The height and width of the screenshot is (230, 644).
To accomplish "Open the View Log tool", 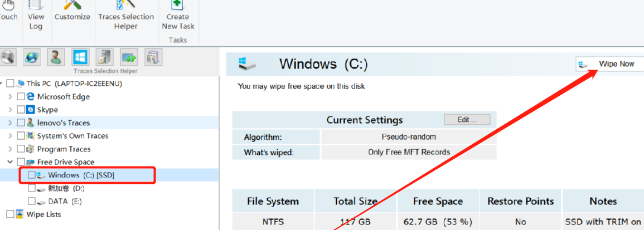I will click(36, 15).
